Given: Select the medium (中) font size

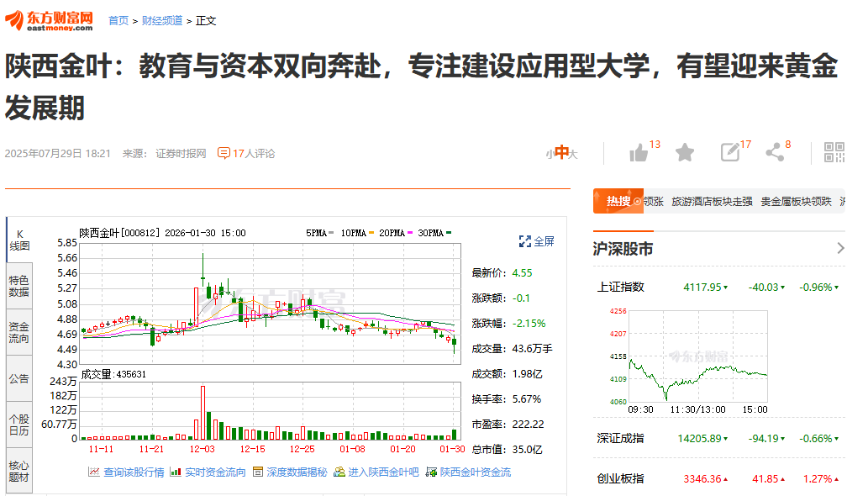Looking at the screenshot, I should pos(560,153).
